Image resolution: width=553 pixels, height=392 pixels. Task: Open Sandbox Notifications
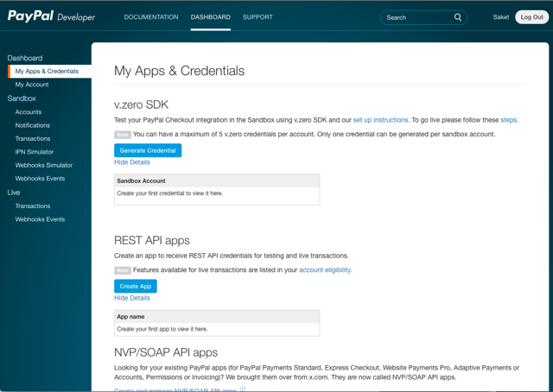click(x=33, y=125)
